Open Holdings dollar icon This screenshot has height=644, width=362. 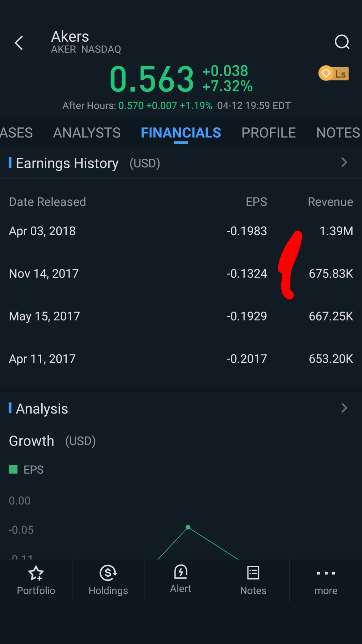click(x=108, y=573)
